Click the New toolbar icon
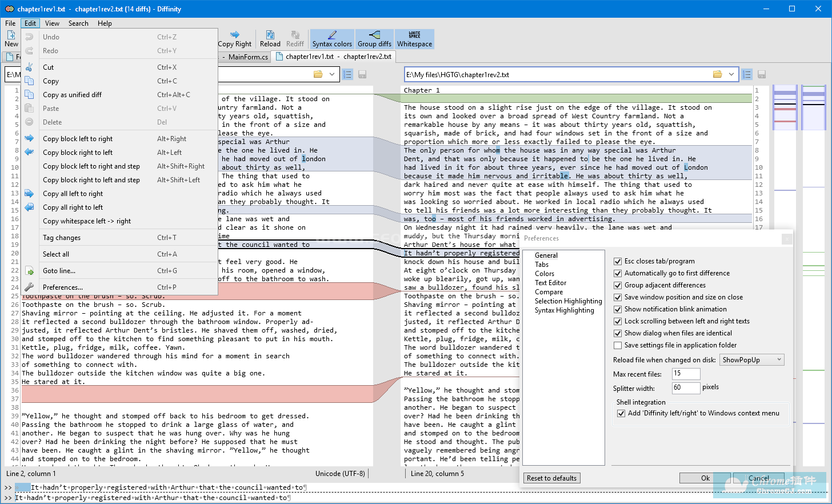The image size is (832, 504). click(x=11, y=39)
